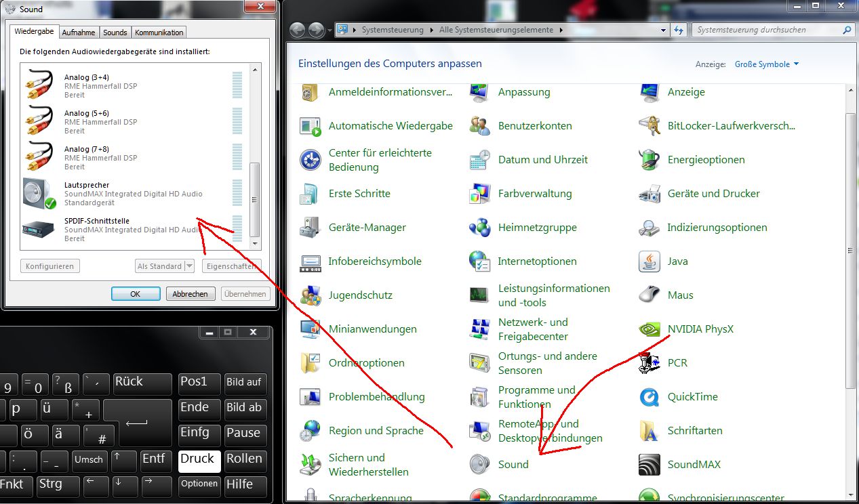Open the Netzwerk- und Freigabecenter icon
This screenshot has width=859, height=504.
coord(480,329)
